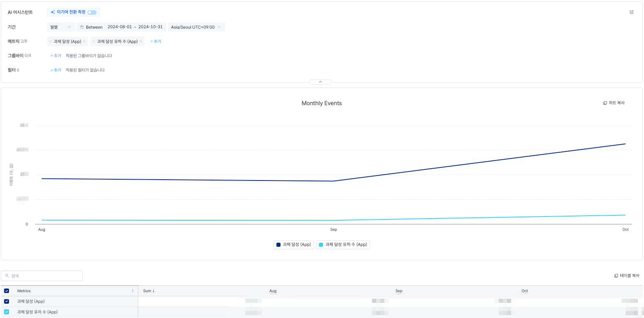Viewport: 644px width, 318px height.
Task: Click inside the 검색 search field
Action: (x=42, y=276)
